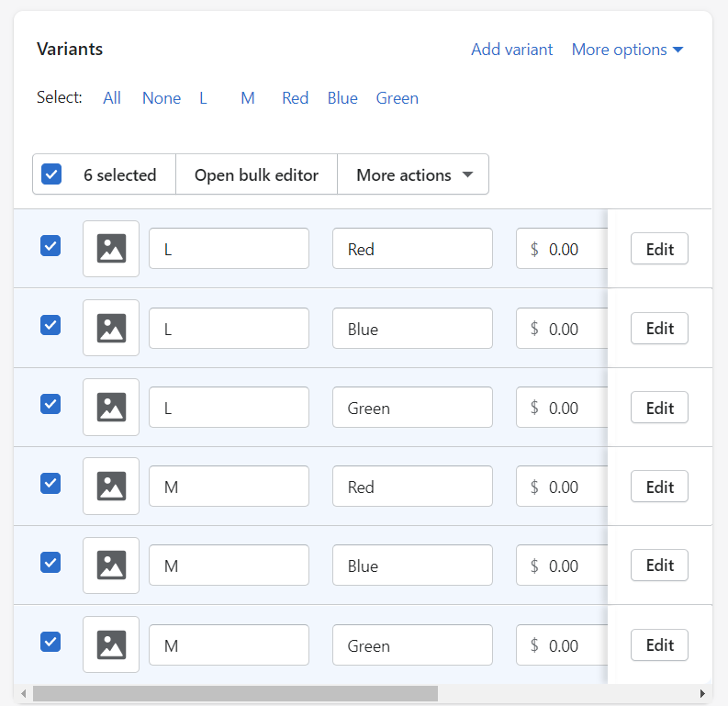Toggle the 6 selected master checkbox

(x=51, y=174)
